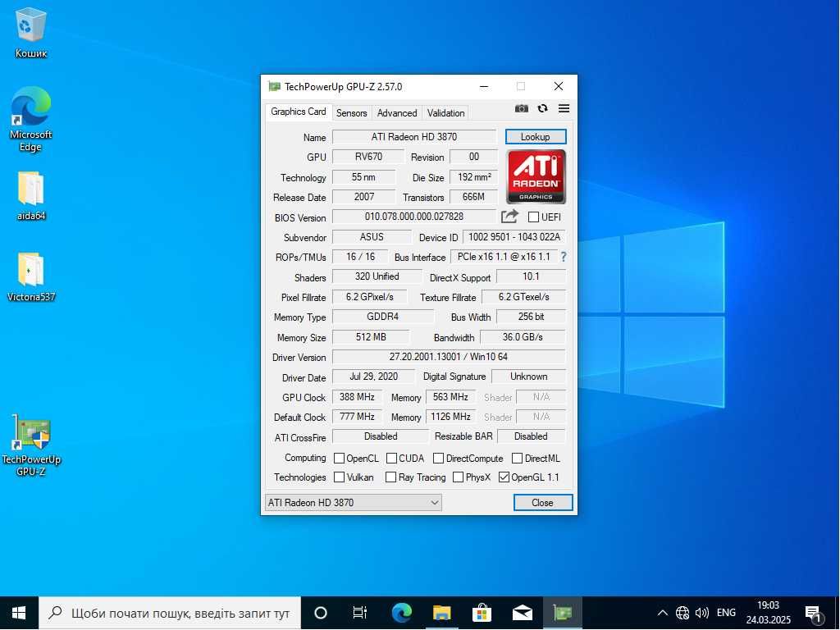Viewport: 840px width, 630px height.
Task: Click the Driver Version field
Action: (x=449, y=357)
